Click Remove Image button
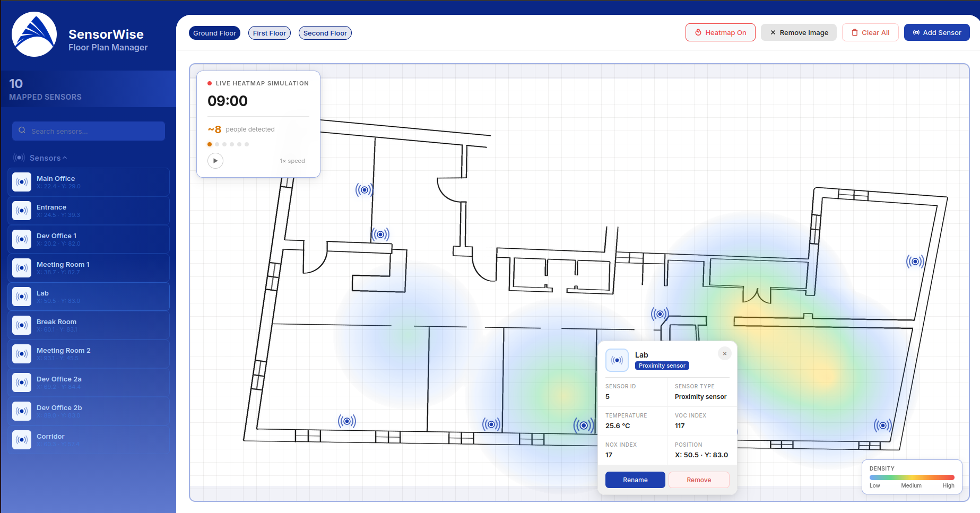The width and height of the screenshot is (980, 513). pyautogui.click(x=799, y=32)
